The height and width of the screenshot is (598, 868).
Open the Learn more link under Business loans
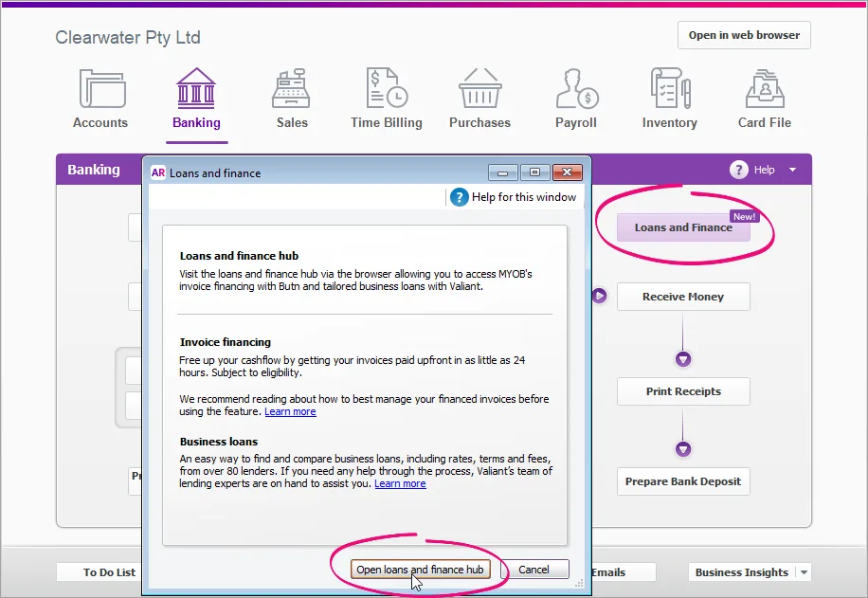coord(400,483)
